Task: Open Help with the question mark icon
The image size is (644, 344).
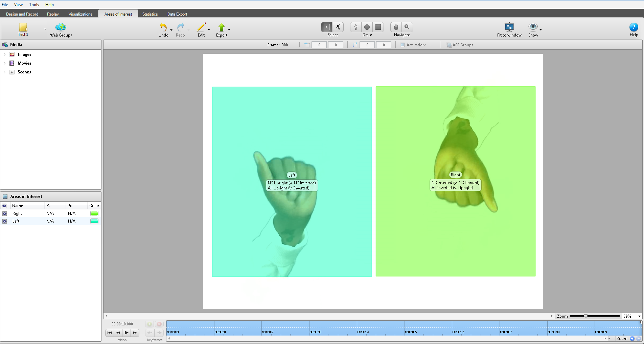Action: tap(634, 27)
